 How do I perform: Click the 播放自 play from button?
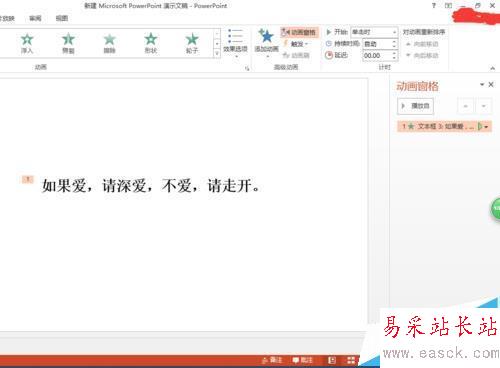416,106
